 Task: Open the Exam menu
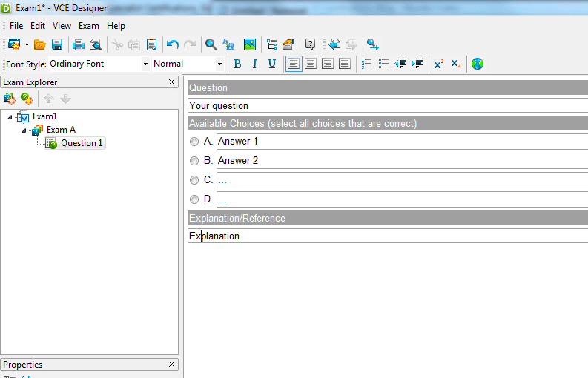pyautogui.click(x=89, y=26)
